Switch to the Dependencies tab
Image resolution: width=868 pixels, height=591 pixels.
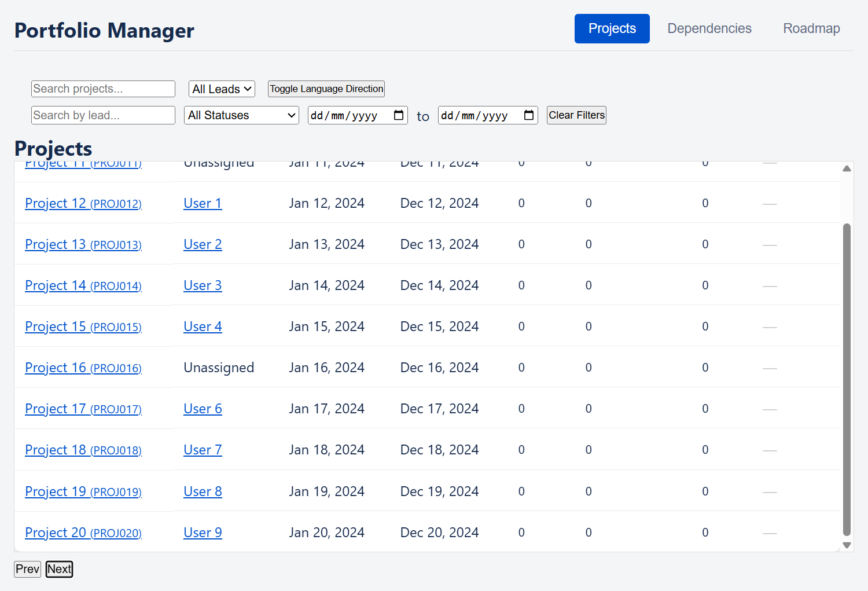point(709,28)
